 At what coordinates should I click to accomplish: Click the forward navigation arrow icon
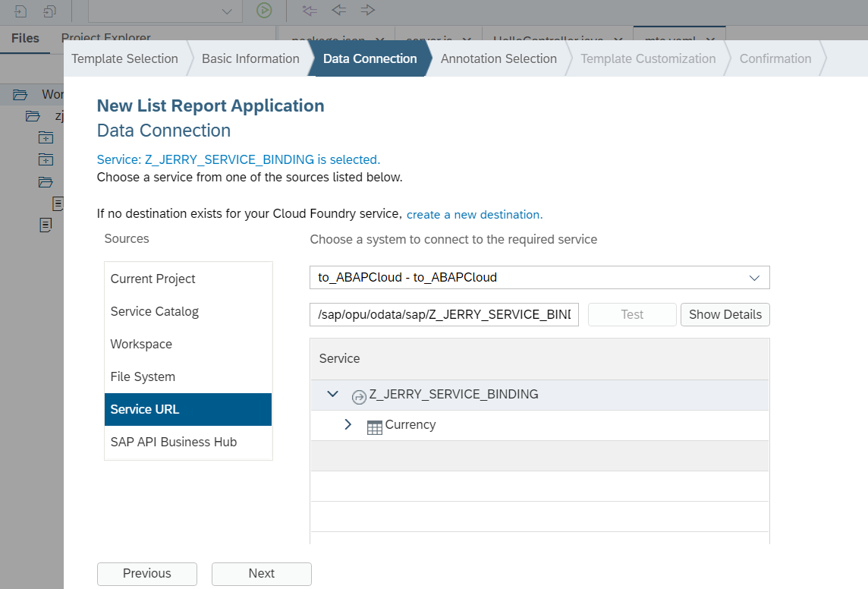point(367,10)
